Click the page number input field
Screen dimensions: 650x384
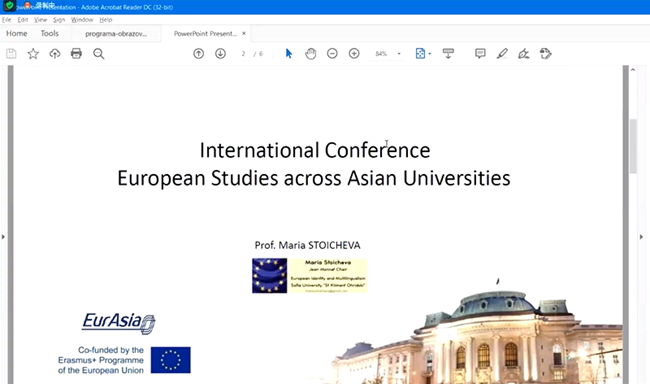tap(243, 53)
